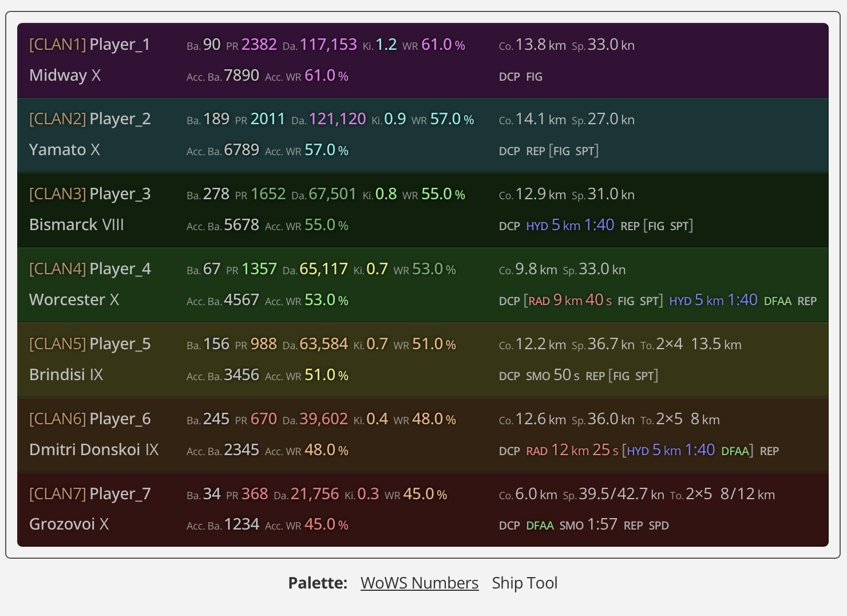
Task: Click the Player_7 name
Action: click(x=120, y=493)
